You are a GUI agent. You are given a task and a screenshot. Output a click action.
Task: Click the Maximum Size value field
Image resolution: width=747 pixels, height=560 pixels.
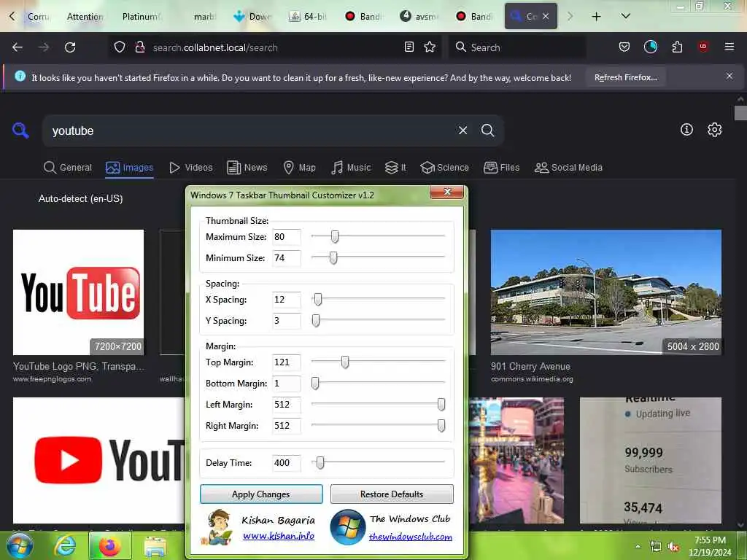pyautogui.click(x=286, y=237)
